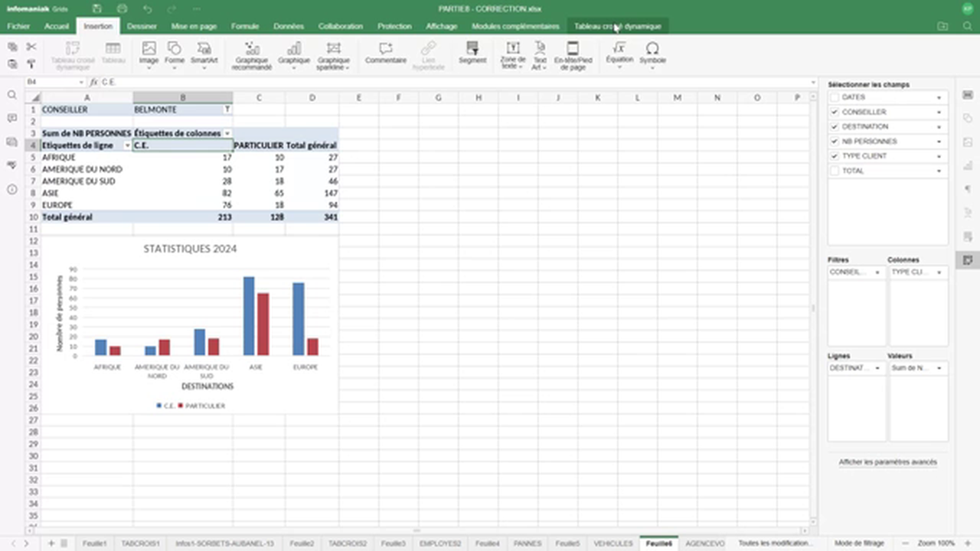Insert an Image from the ribbon
Image resolution: width=980 pixels, height=551 pixels.
click(149, 54)
